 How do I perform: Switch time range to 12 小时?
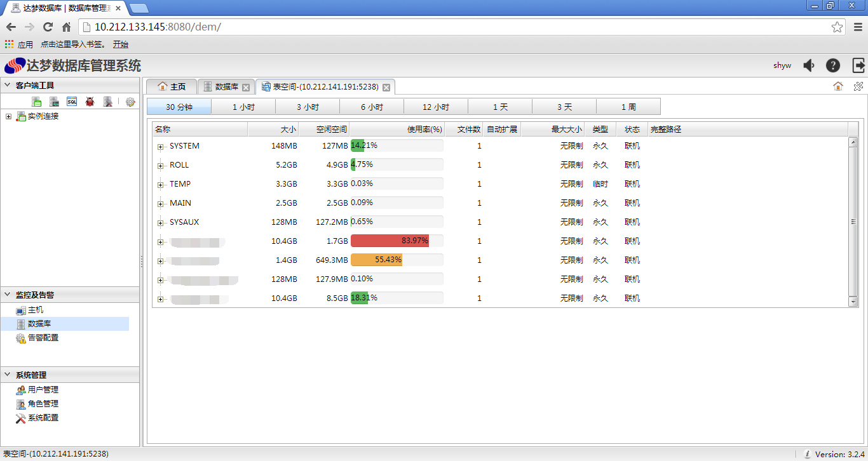click(436, 107)
